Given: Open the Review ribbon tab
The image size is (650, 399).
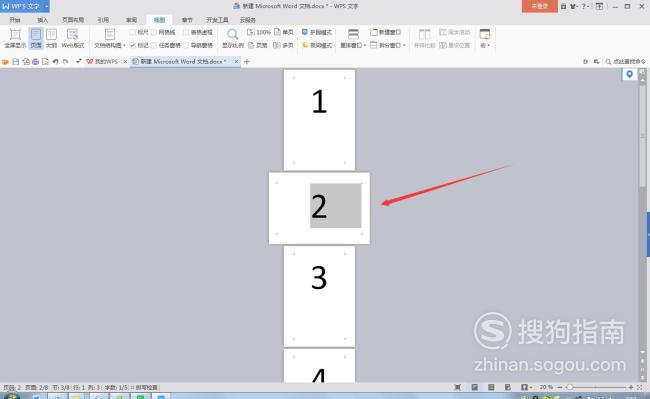Looking at the screenshot, I should (131, 20).
